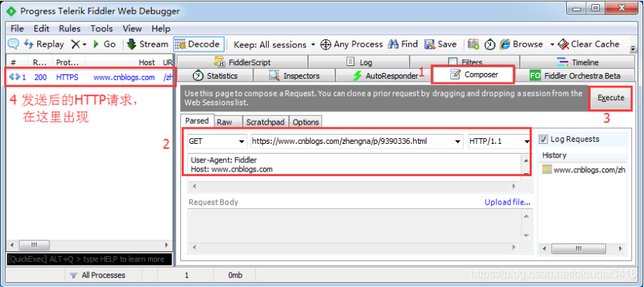
Task: Select session 1 www.cnblogs.com row
Action: click(x=90, y=77)
